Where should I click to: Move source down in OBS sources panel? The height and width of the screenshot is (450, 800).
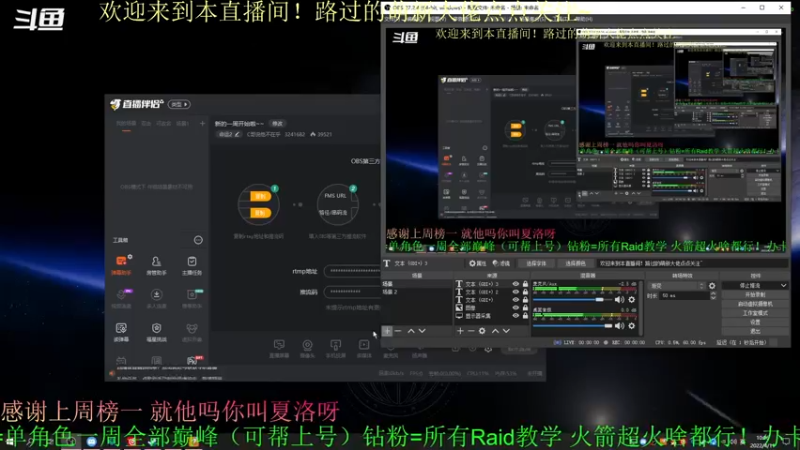(x=506, y=331)
